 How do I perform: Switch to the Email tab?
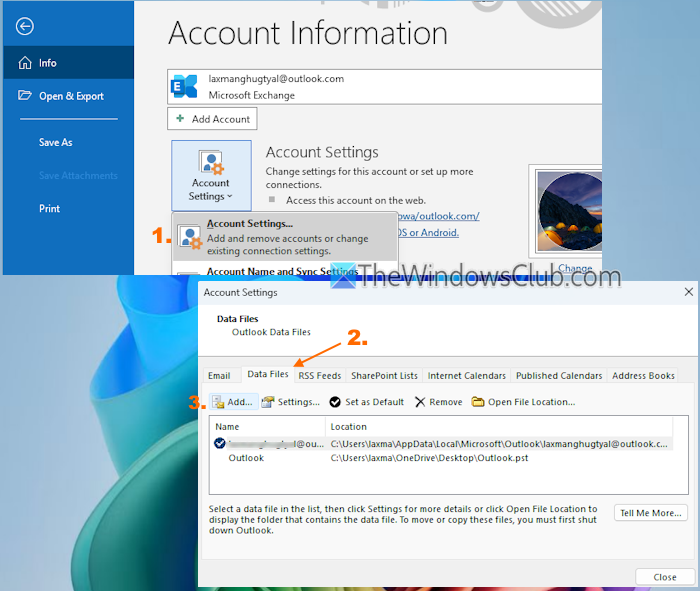pos(219,376)
